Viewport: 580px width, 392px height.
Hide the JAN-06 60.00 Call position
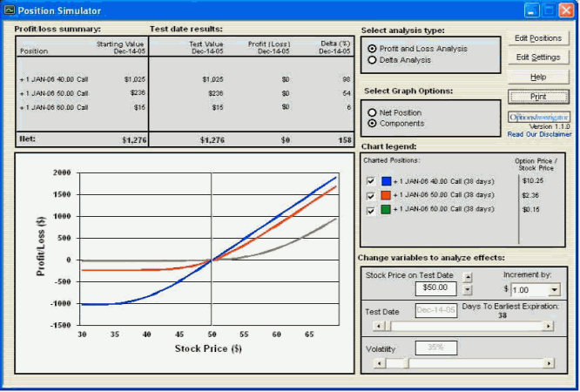(x=371, y=210)
